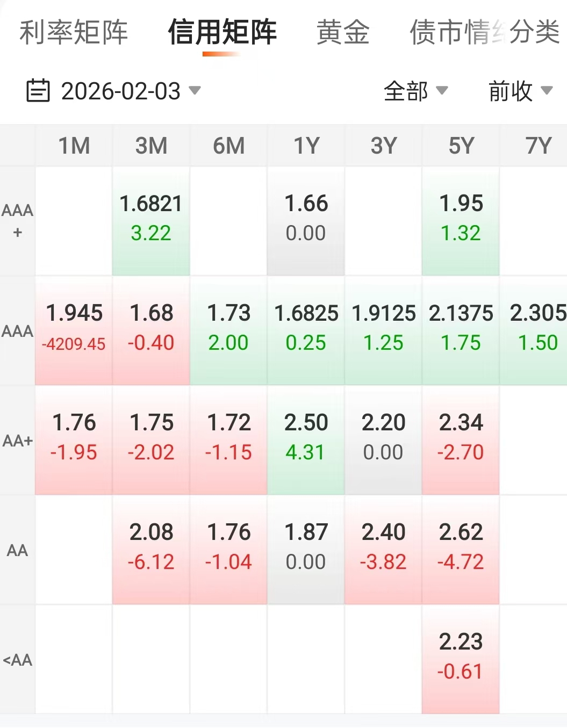This screenshot has width=567, height=728.
Task: Open the AA+ 1Y cell showing 2.50
Action: coord(306,440)
